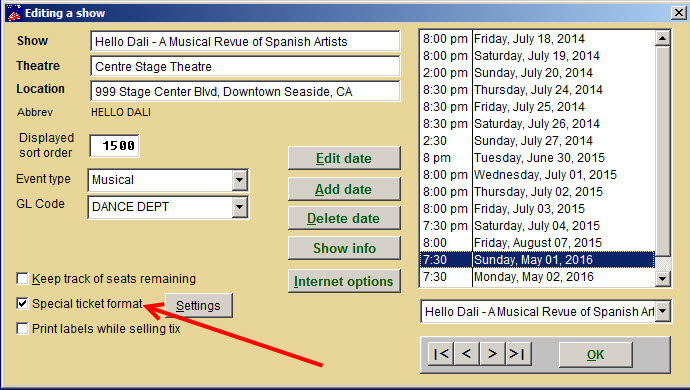Click the Edit date button

[344, 158]
